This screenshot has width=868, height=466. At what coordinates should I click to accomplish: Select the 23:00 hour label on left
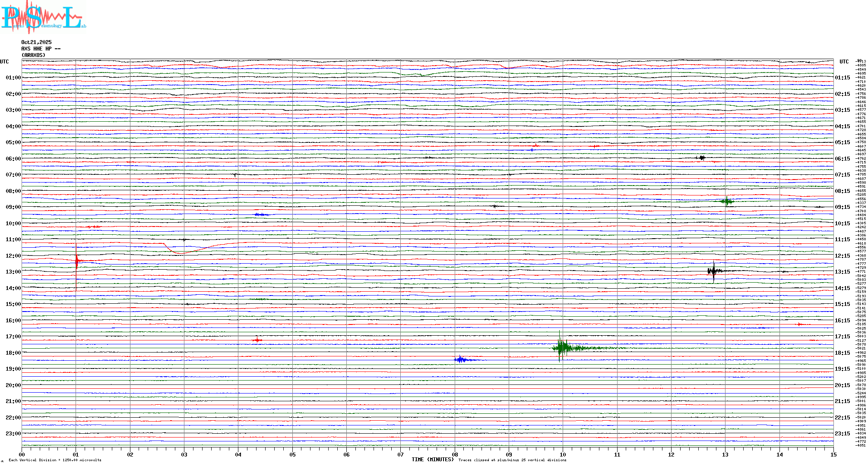pos(13,434)
